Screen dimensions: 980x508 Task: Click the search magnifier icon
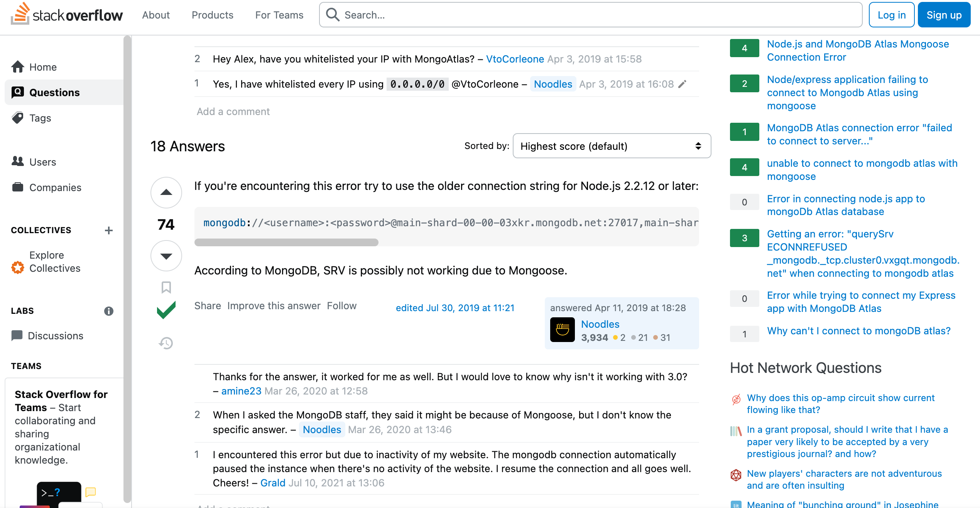point(333,15)
